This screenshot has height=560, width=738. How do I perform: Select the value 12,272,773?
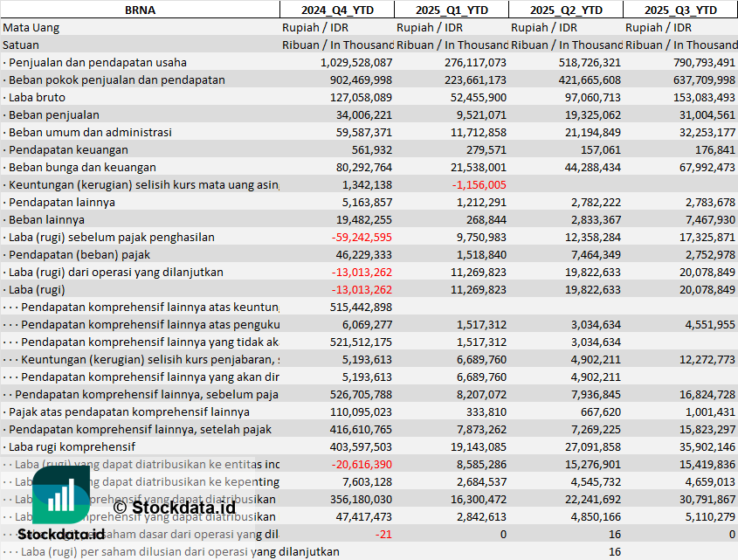pyautogui.click(x=707, y=359)
